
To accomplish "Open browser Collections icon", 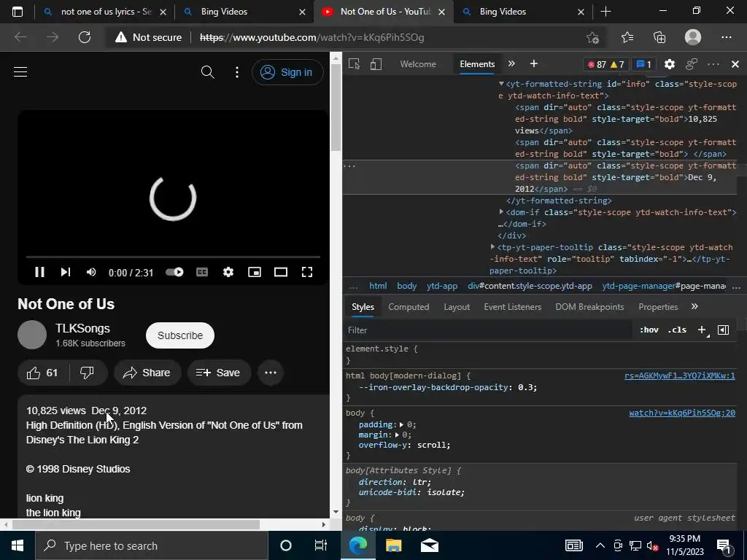I will (x=659, y=37).
